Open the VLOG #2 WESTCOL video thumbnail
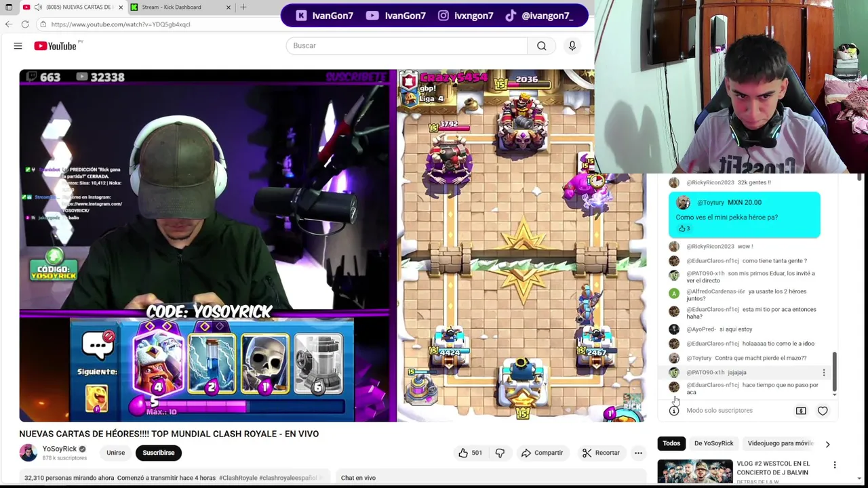Viewport: 868px width, 488px height. pos(695,472)
